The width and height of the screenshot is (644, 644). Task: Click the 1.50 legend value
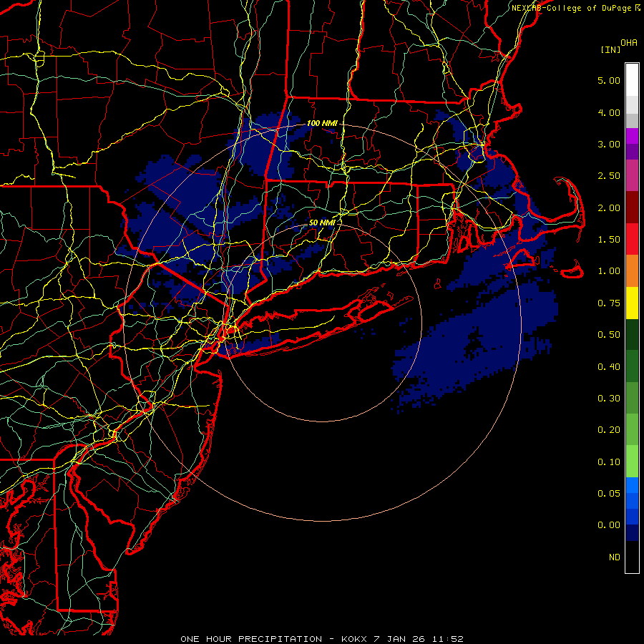click(609, 240)
